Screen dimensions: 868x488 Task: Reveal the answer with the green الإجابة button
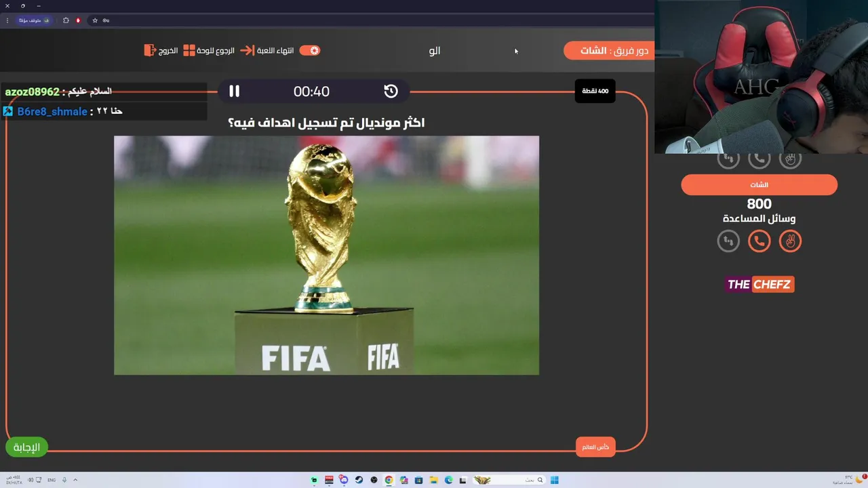[x=26, y=447]
